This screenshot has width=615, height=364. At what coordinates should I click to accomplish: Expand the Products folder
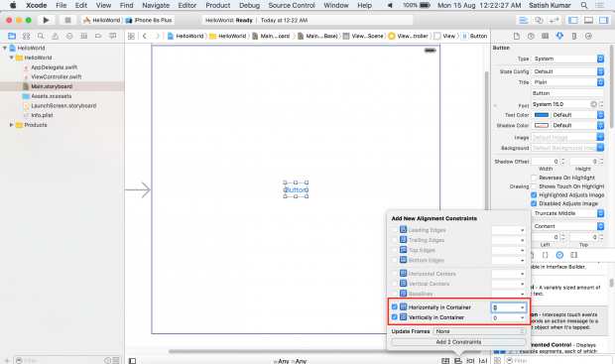[x=11, y=125]
